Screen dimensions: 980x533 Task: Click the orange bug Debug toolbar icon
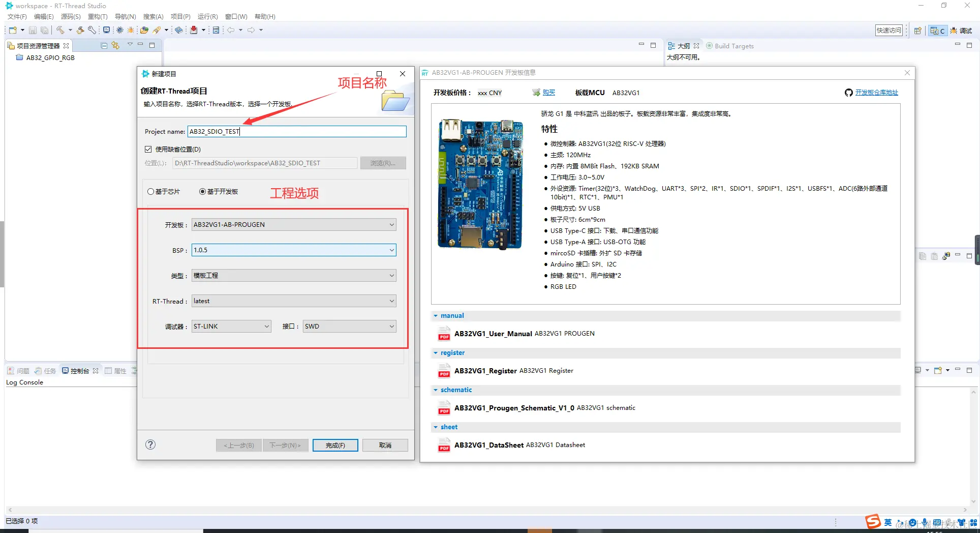(x=131, y=30)
